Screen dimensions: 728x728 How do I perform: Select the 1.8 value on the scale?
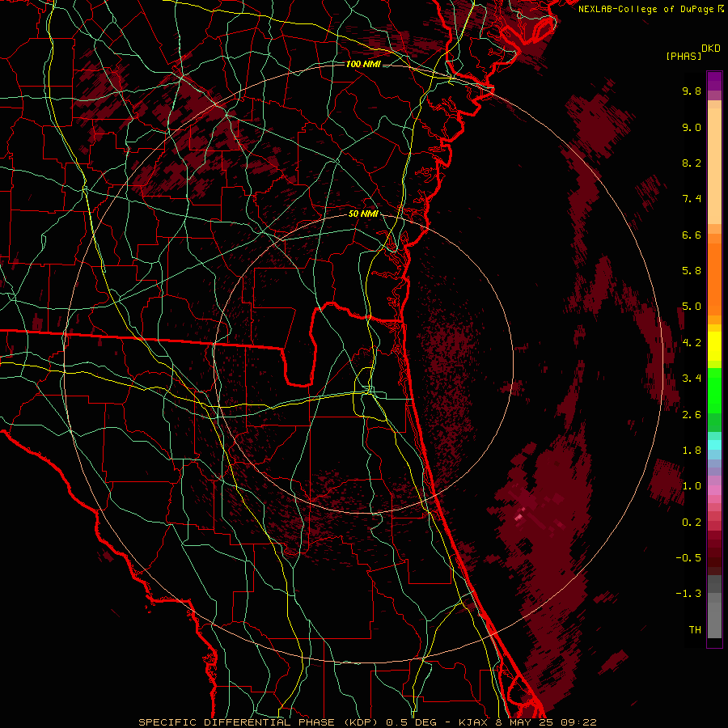[x=692, y=451]
